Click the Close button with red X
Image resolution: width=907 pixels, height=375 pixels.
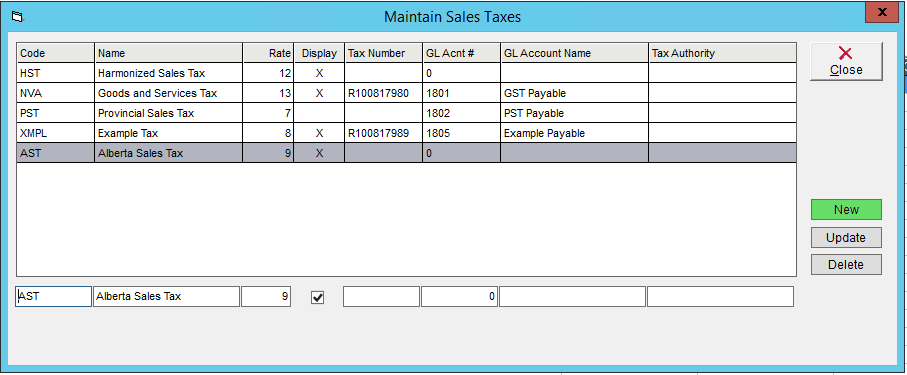846,61
